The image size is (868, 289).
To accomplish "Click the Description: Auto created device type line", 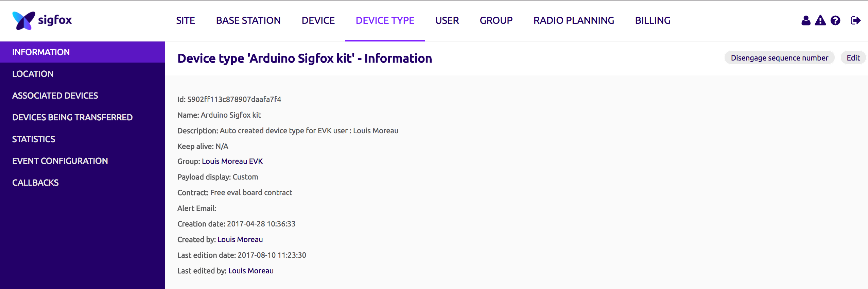I will [x=288, y=131].
